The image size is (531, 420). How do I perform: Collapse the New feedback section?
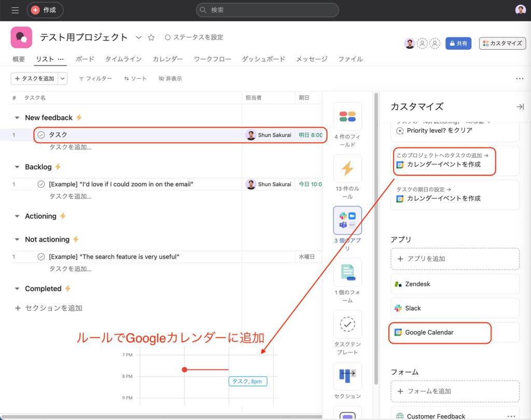click(17, 118)
